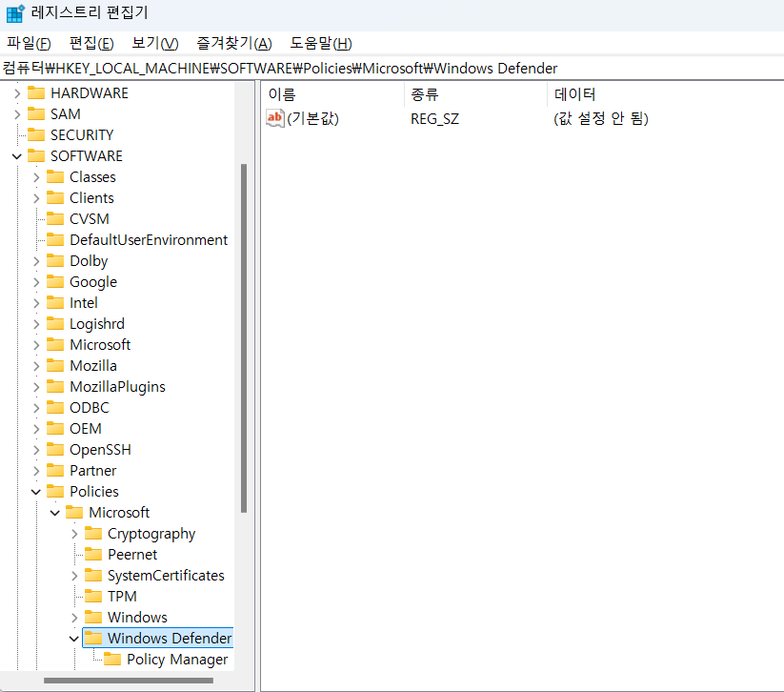Collapse the Policies key
This screenshot has width=784, height=692.
click(36, 492)
